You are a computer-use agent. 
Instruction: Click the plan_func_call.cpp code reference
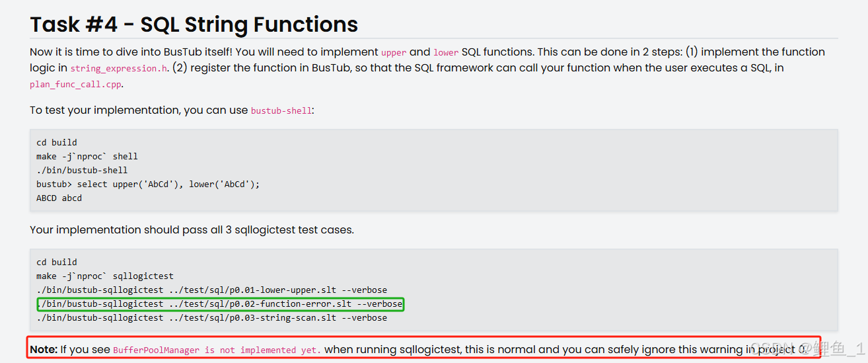click(x=76, y=84)
